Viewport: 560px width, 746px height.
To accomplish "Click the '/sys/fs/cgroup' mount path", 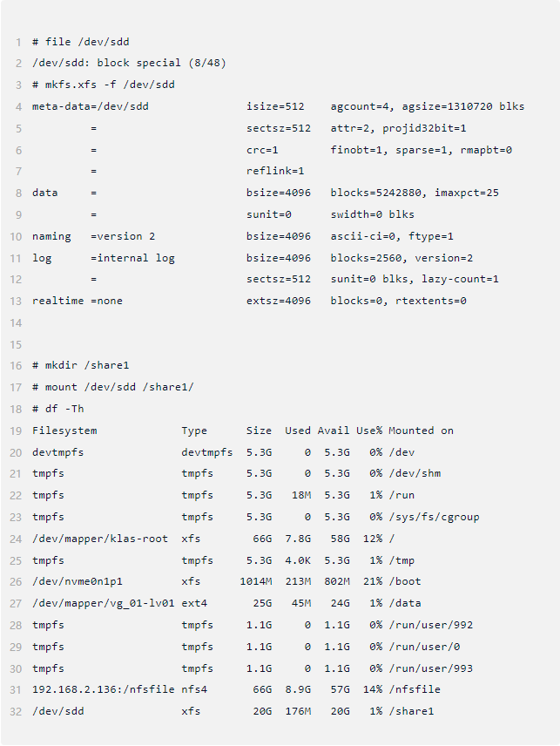I will [x=434, y=517].
